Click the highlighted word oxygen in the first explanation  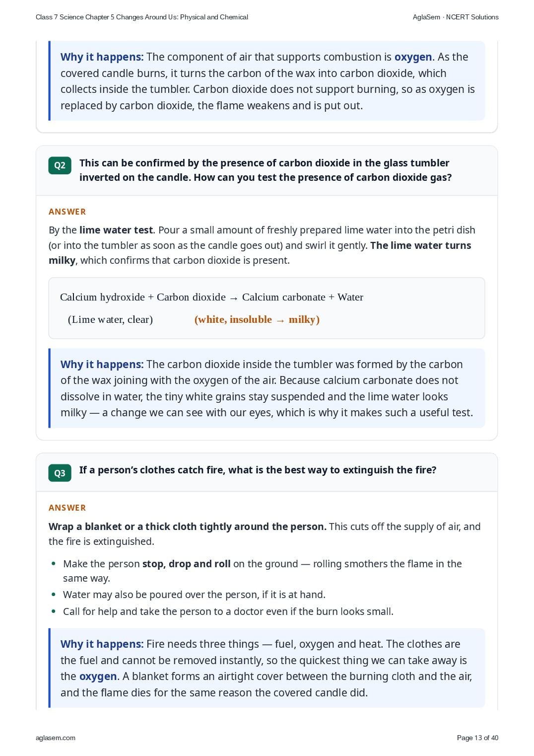point(413,57)
